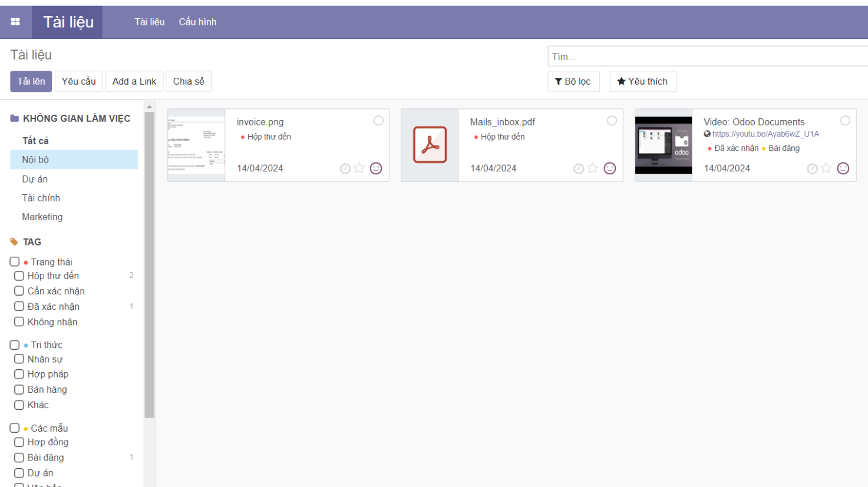Screen dimensions: 868x487
Task: Open the Yêu thích favorites dropdown
Action: [642, 81]
